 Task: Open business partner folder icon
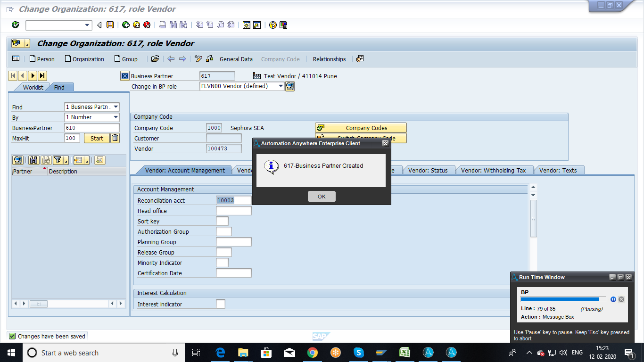pyautogui.click(x=155, y=59)
